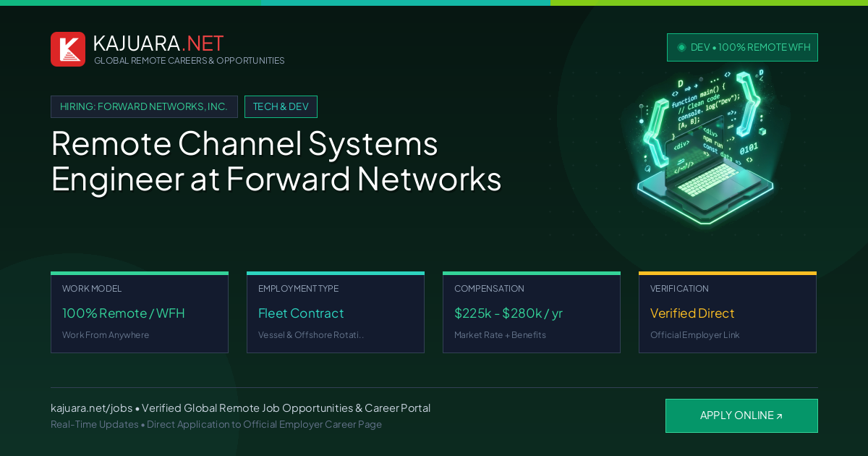
Task: Click the Vessel & Offshore Rotati.. text
Action: pos(311,335)
